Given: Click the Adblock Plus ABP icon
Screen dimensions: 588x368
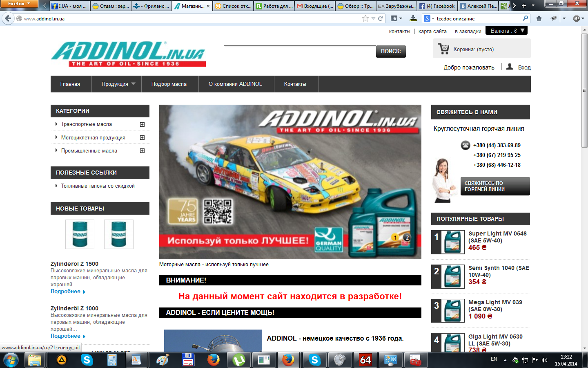Looking at the screenshot, I should (x=577, y=18).
